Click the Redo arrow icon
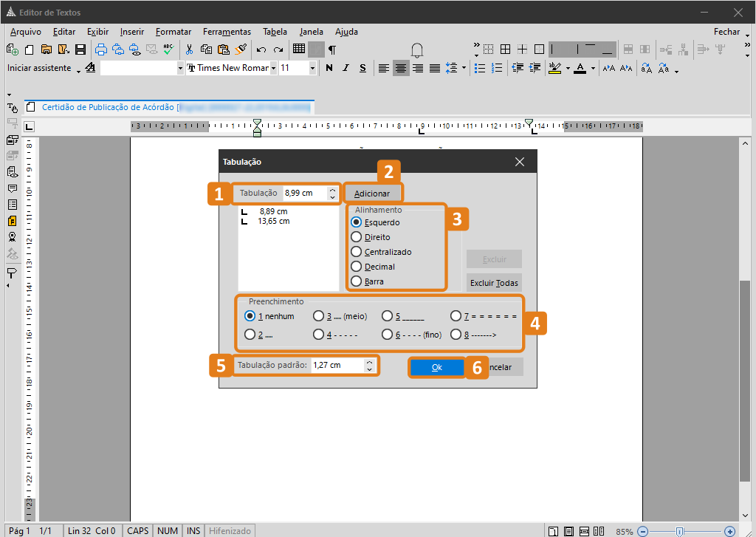 click(278, 49)
